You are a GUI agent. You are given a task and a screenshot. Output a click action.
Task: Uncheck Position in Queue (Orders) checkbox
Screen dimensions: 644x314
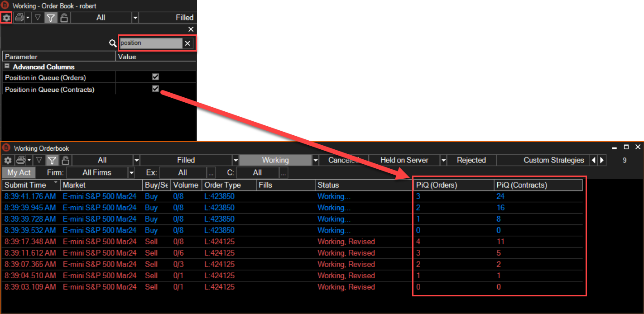156,77
